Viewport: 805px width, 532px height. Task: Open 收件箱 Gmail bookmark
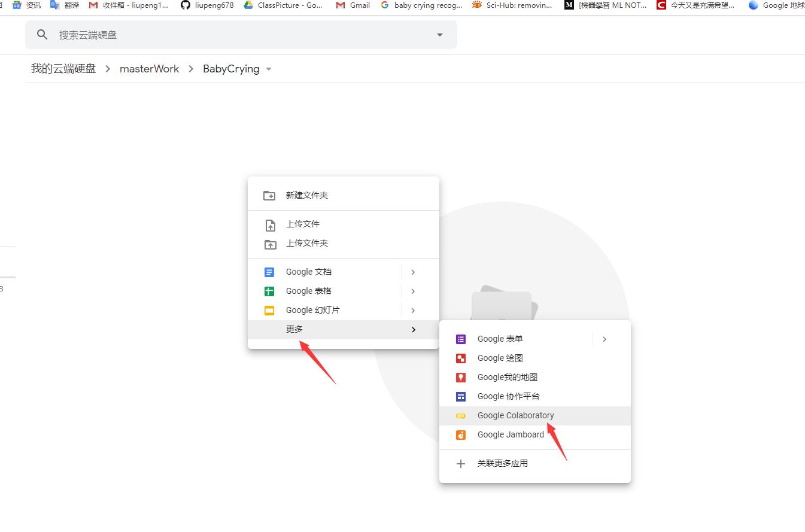(x=129, y=5)
